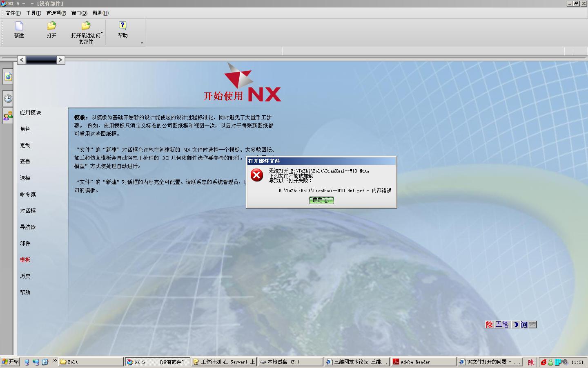Select the 命令流 topic link
Viewport: 588px width, 368px height.
pos(28,194)
